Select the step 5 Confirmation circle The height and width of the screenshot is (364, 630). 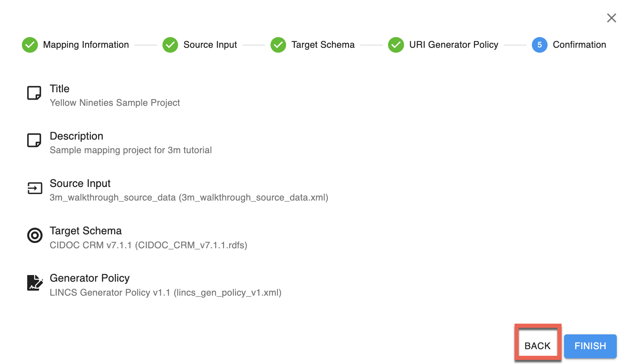point(539,45)
